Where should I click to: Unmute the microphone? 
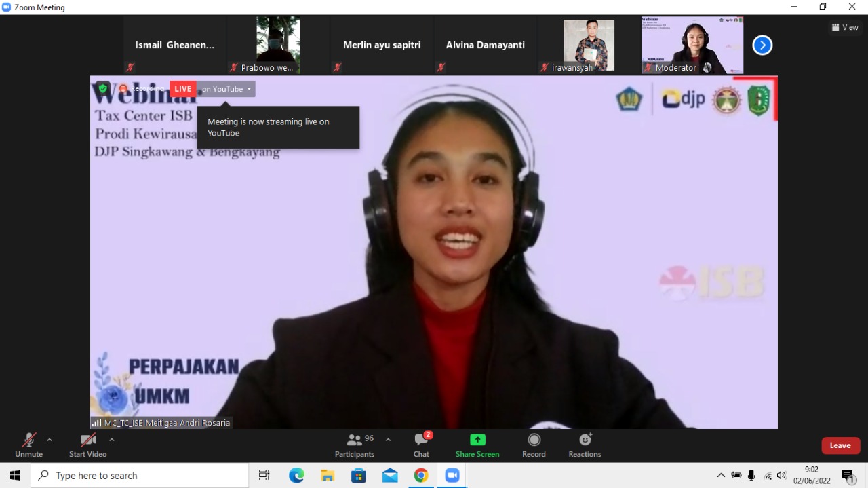pyautogui.click(x=28, y=445)
